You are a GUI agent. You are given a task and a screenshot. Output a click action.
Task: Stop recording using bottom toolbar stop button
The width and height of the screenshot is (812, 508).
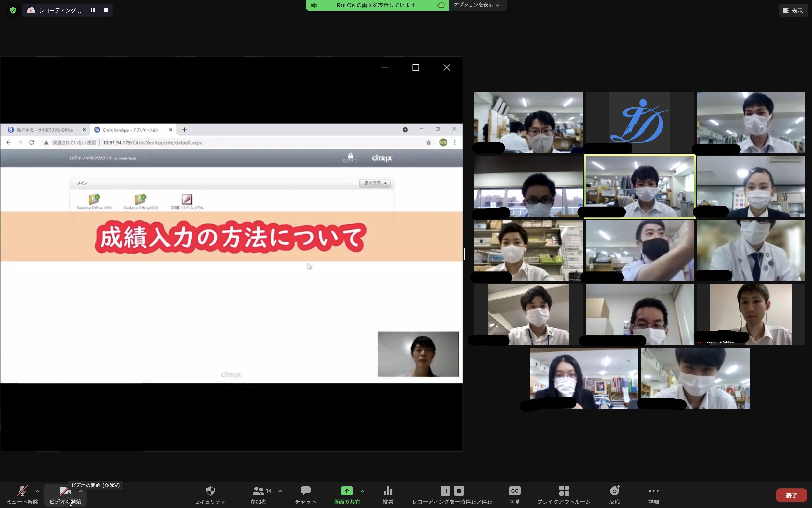[459, 491]
